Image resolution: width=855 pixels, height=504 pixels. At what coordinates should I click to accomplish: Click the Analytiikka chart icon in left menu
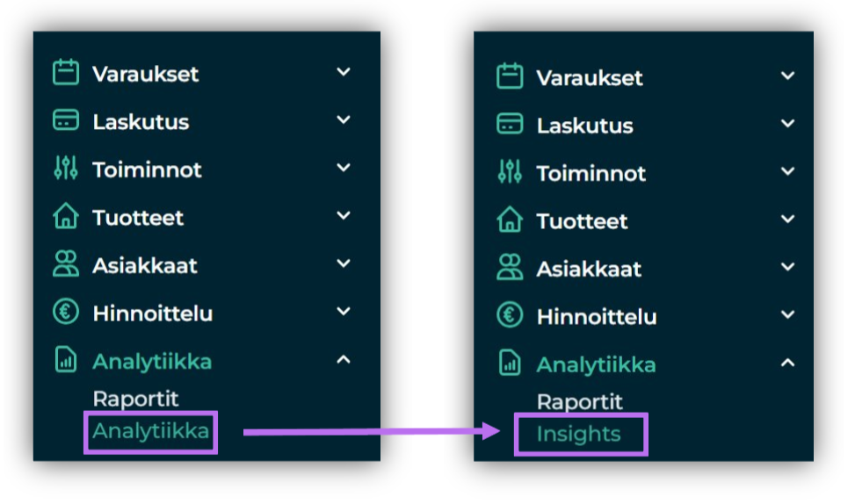click(x=66, y=360)
